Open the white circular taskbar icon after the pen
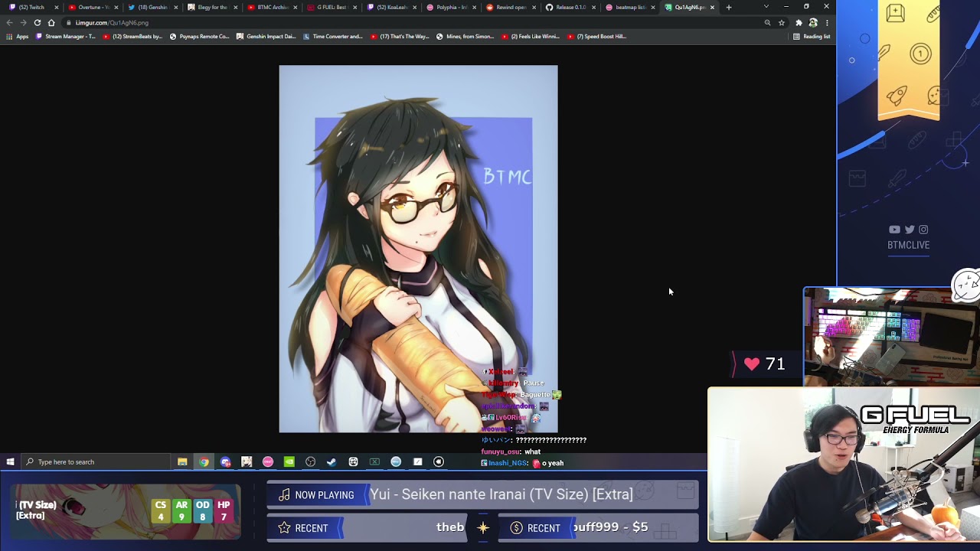 (439, 462)
